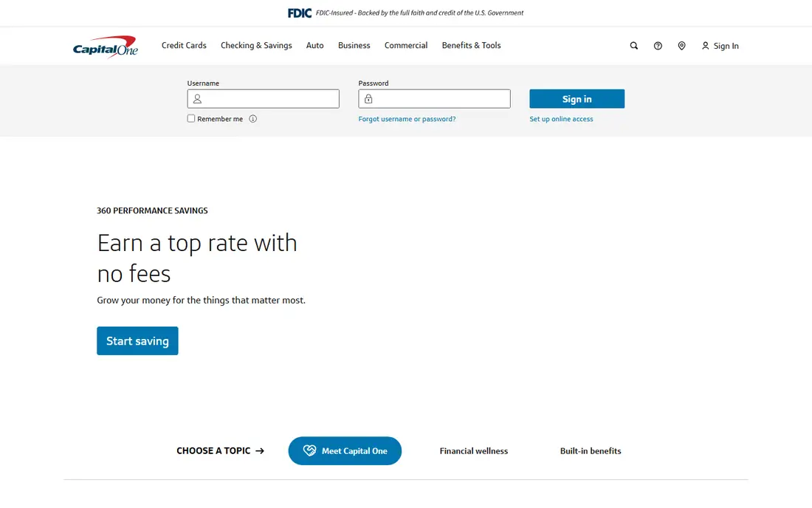Screen dimensions: 812x508
Task: Click the Remember me info icon
Action: tap(252, 119)
